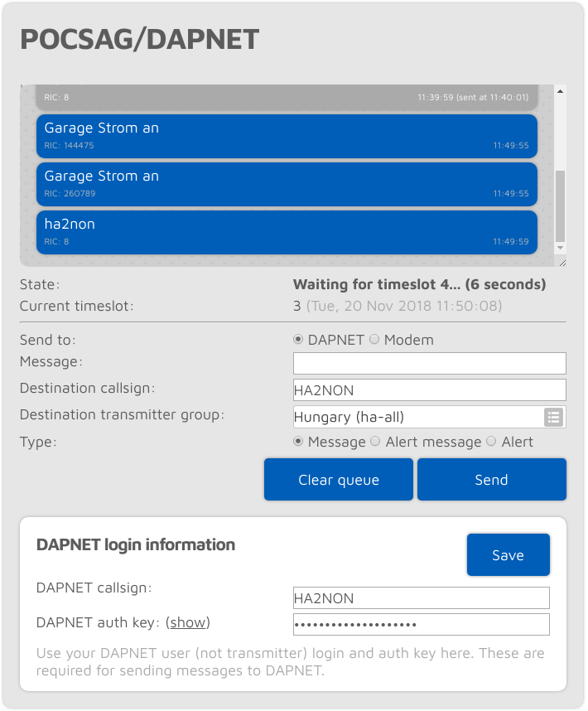Click the message log scroll down arrow
This screenshot has height=711, width=588.
561,248
